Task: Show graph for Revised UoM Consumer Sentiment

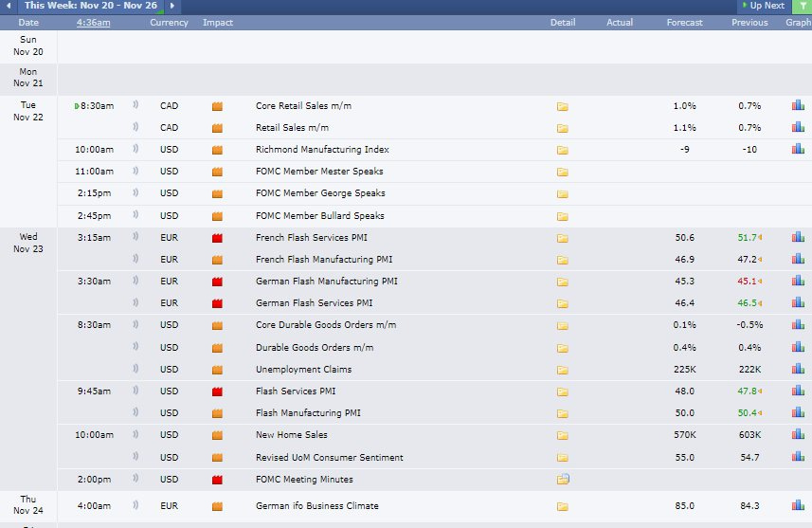Action: pos(798,457)
